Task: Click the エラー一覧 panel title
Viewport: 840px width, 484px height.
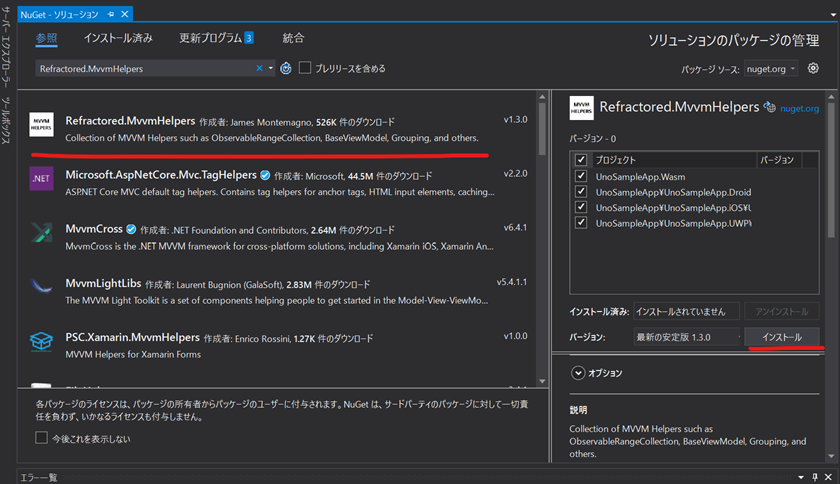Action: [39, 478]
